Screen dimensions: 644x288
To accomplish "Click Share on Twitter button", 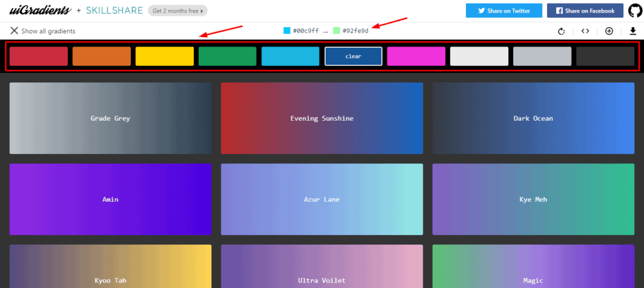I will click(504, 11).
